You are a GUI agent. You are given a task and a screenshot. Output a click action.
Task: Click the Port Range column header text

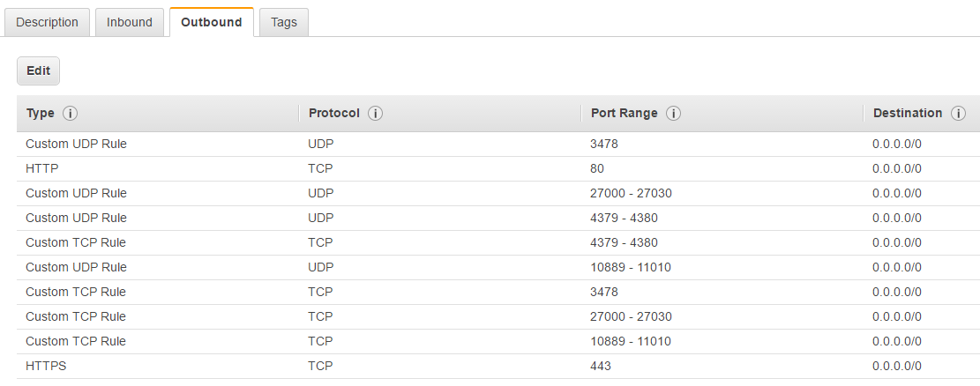coord(624,114)
